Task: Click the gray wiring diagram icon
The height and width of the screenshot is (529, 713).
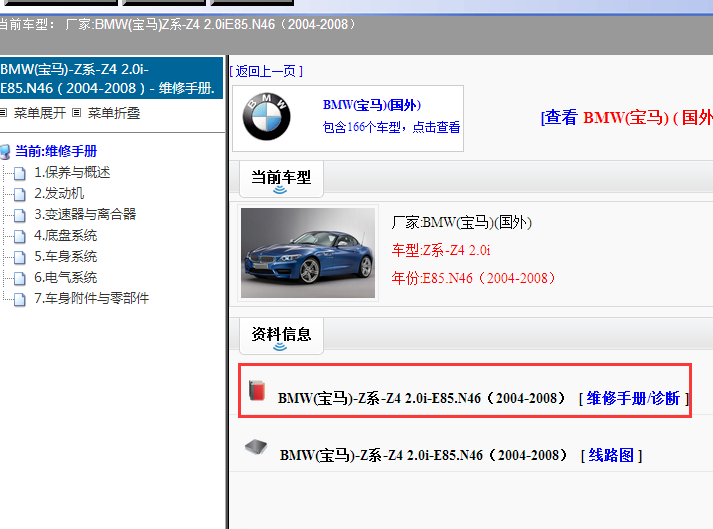Action: pyautogui.click(x=256, y=448)
